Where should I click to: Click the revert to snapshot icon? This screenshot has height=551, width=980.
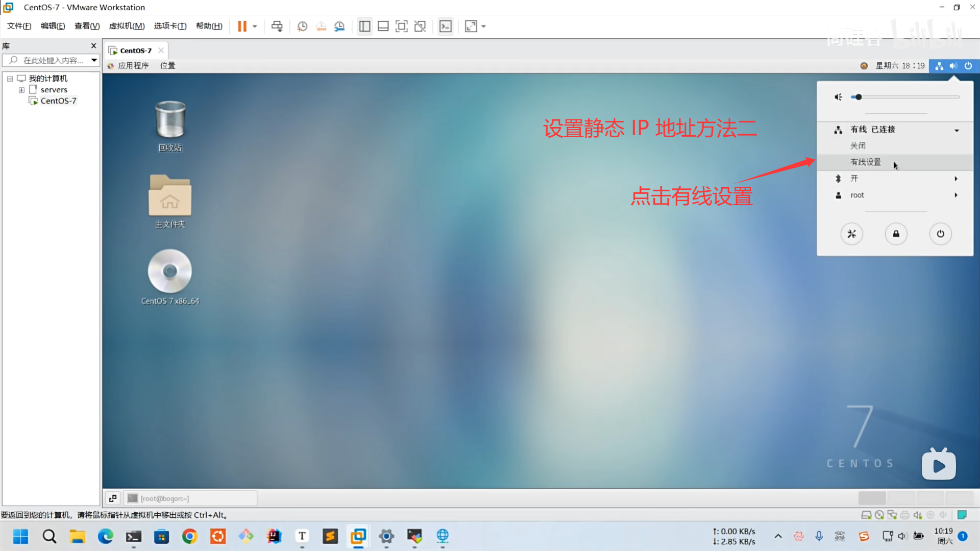tap(321, 27)
